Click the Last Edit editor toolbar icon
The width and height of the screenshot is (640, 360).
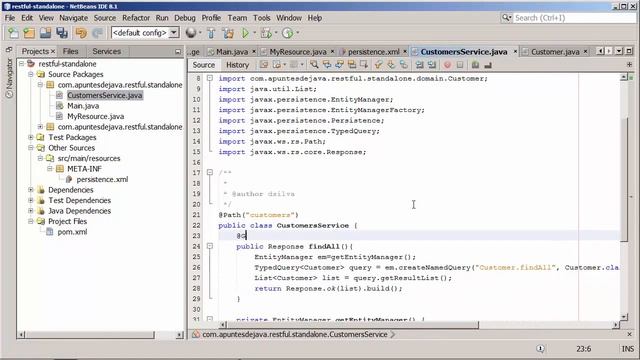point(264,64)
